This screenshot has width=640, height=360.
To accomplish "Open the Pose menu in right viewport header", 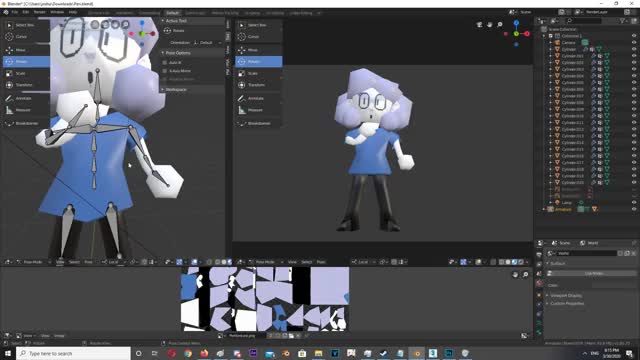I will [321, 262].
